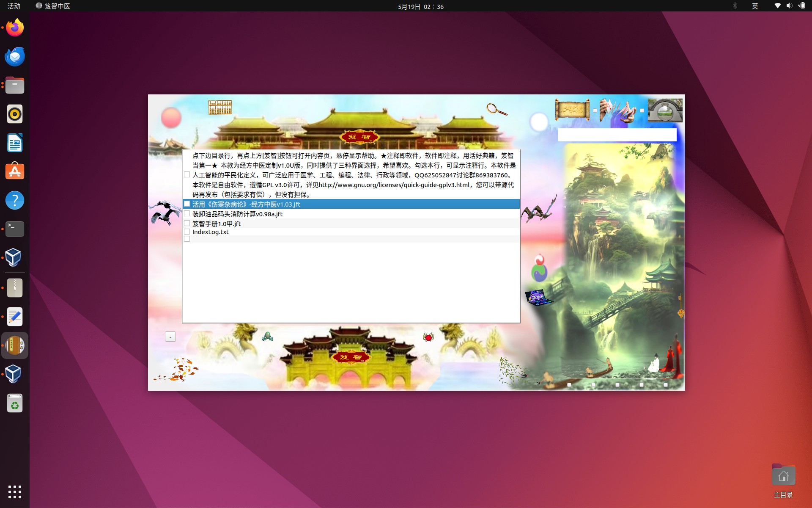Click the flying crane left of the list
Image resolution: width=812 pixels, height=508 pixels.
coord(165,213)
